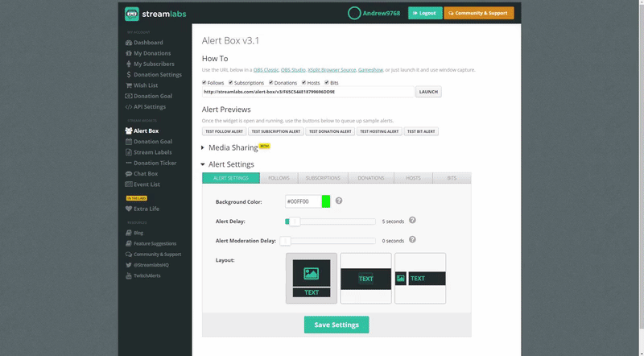Viewport: 644px width, 356px height.
Task: Open the Donations tab
Action: [x=371, y=178]
